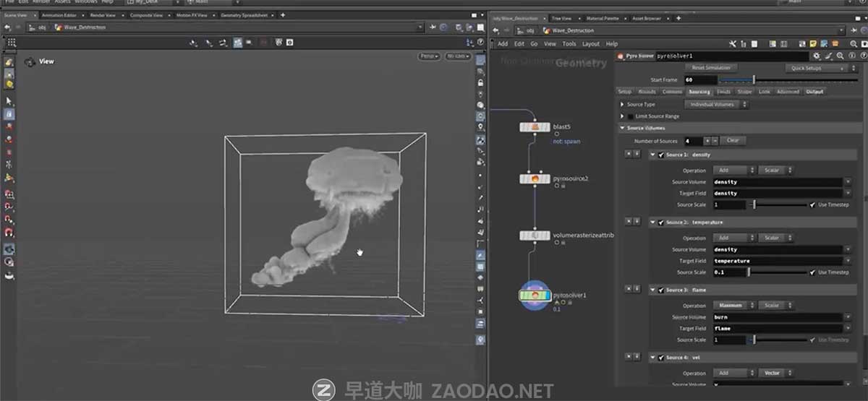Toggle Source 1 density enable checkbox

pos(661,155)
